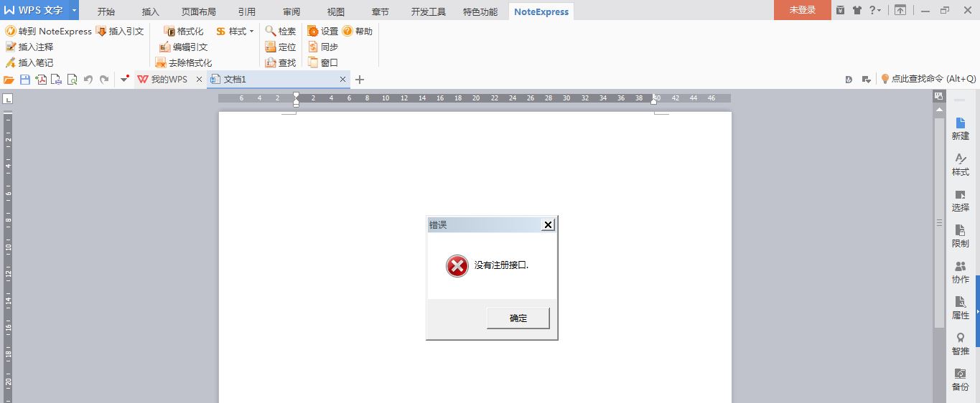
Task: Click the right indent marker on ruler
Action: click(653, 100)
